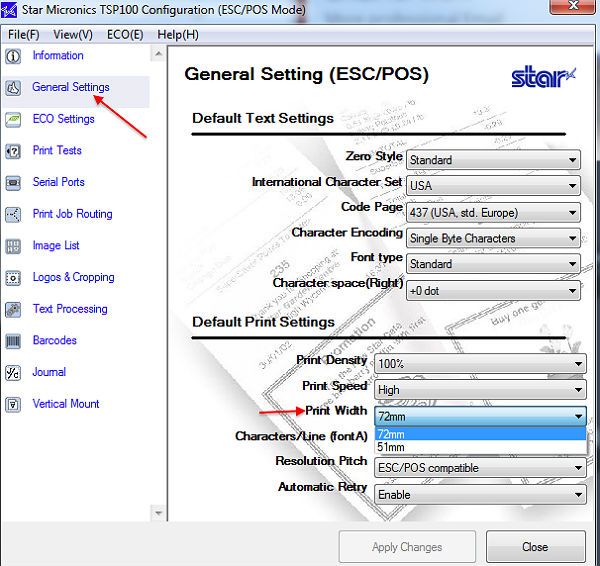Select 72mm in the Print Width list
This screenshot has height=566, width=600.
coord(480,434)
